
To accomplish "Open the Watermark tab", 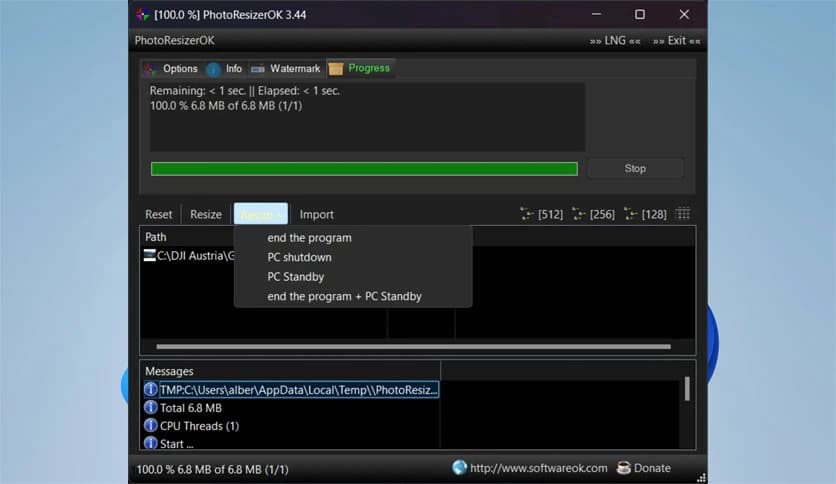I will click(285, 69).
